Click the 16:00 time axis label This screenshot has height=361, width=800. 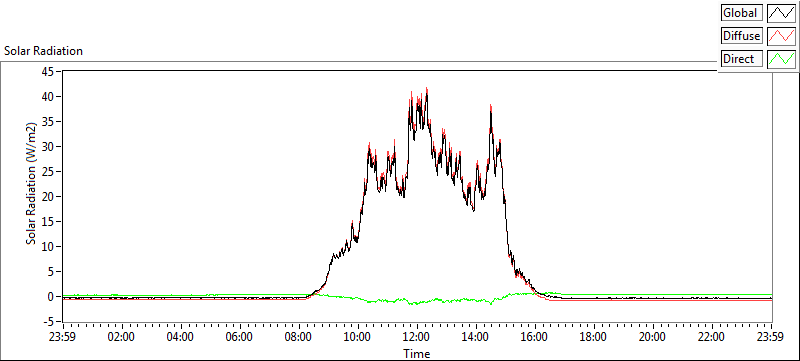point(535,337)
